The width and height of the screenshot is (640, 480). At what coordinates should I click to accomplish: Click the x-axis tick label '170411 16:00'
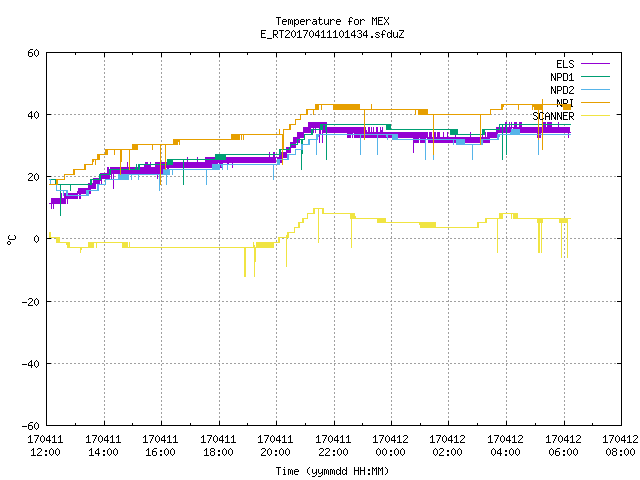(160, 446)
